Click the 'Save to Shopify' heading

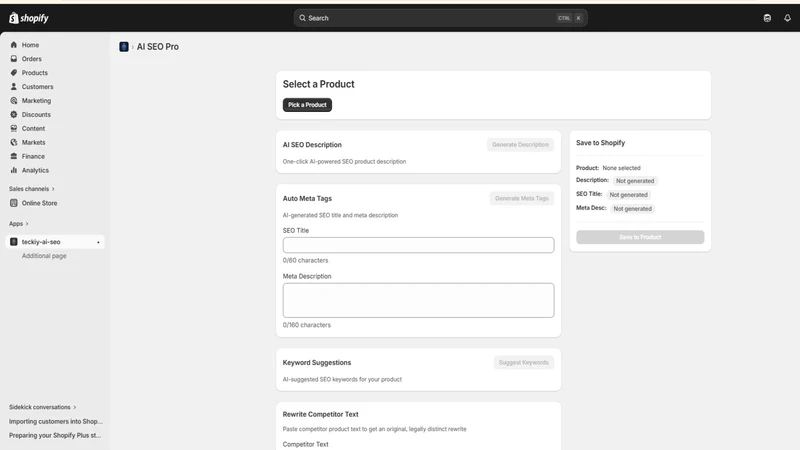[601, 143]
